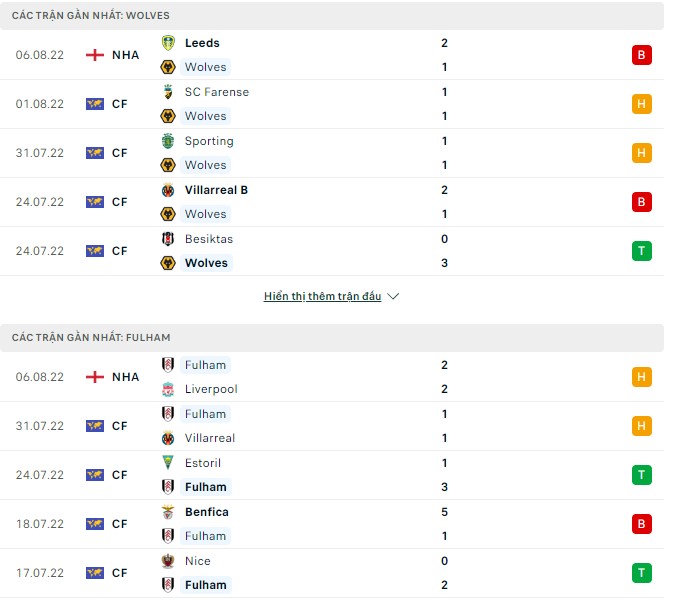The image size is (673, 600).
Task: Click the Nice club crest icon
Action: 168,561
